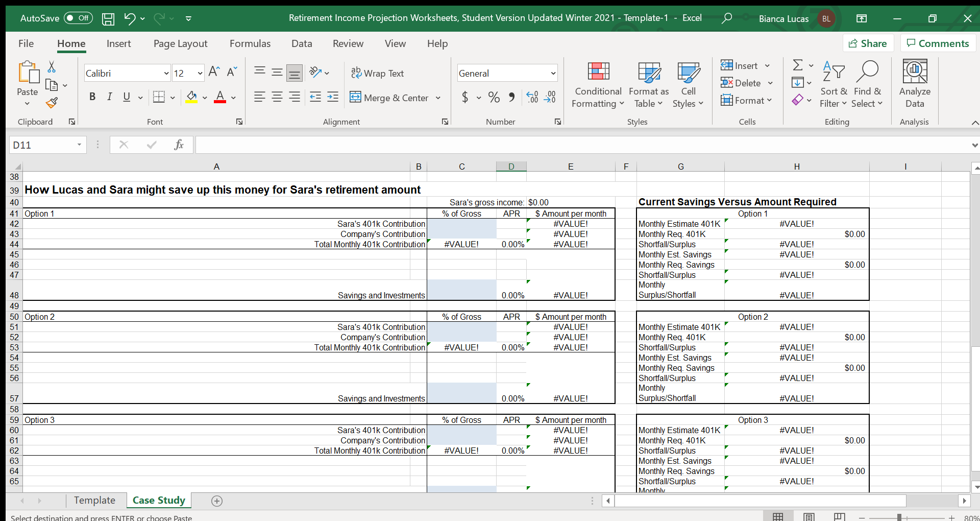This screenshot has height=521, width=980.
Task: Switch to the Template sheet tab
Action: pyautogui.click(x=94, y=501)
